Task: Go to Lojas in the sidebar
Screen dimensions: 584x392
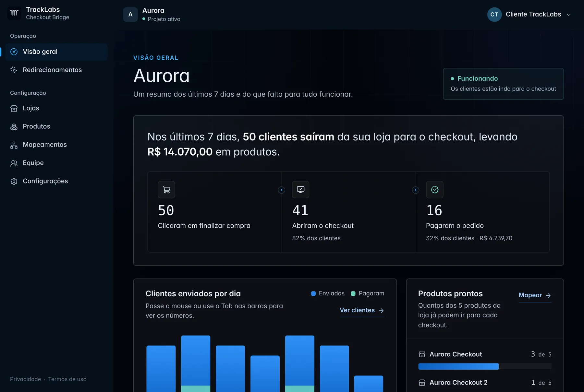Action: (x=56, y=108)
